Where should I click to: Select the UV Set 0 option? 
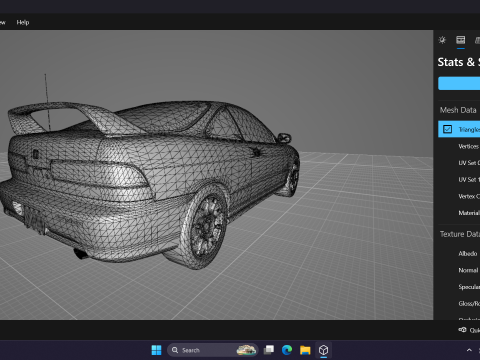pos(469,163)
